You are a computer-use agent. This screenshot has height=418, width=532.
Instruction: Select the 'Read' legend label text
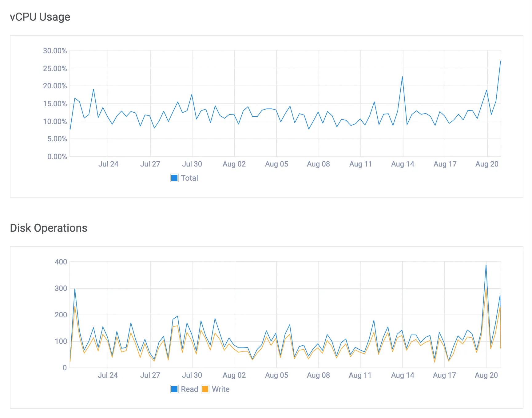coord(189,389)
